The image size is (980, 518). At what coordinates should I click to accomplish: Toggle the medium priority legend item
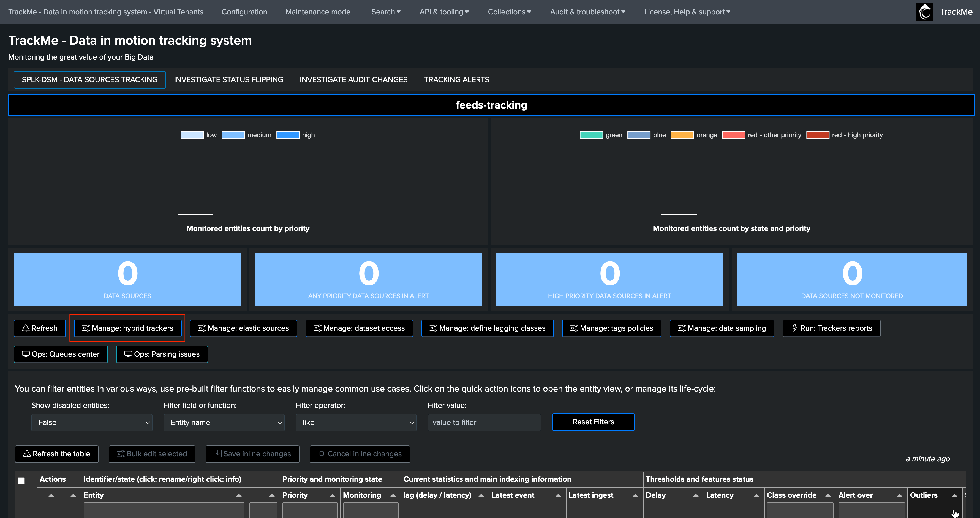246,135
